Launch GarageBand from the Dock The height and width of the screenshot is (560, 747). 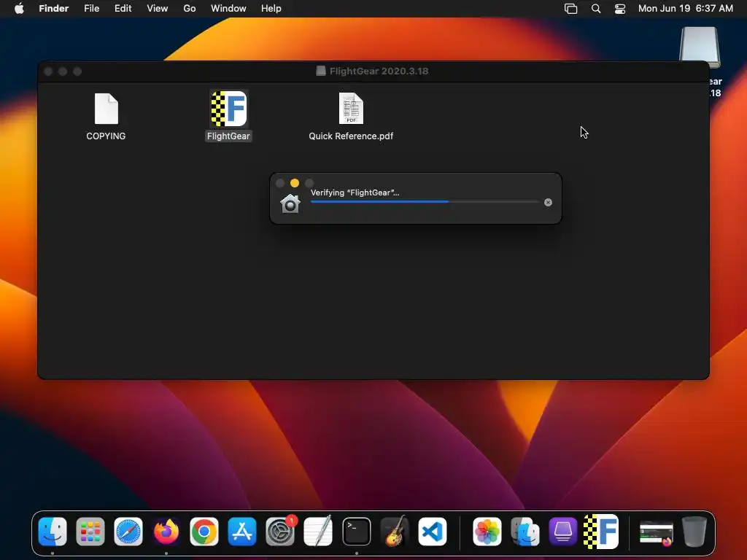(395, 532)
